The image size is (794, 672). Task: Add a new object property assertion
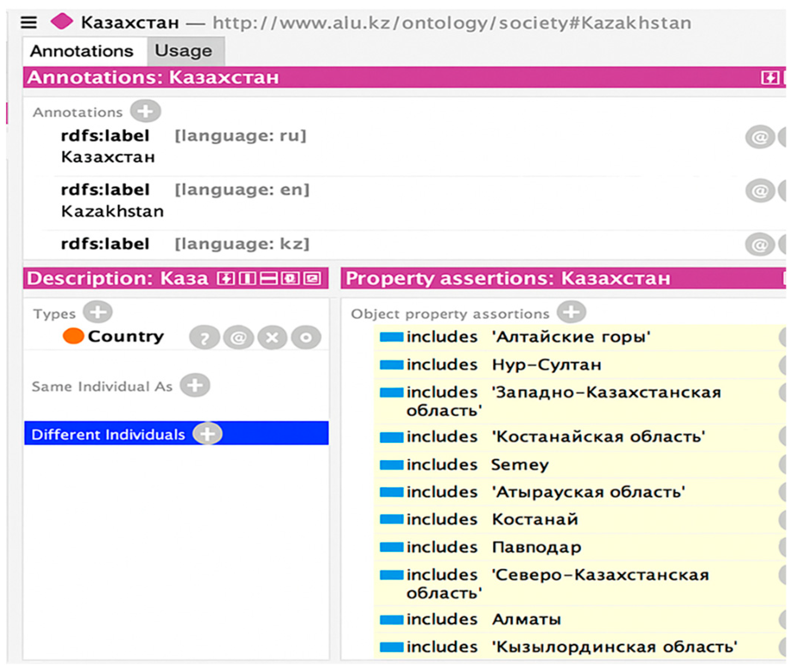(571, 312)
